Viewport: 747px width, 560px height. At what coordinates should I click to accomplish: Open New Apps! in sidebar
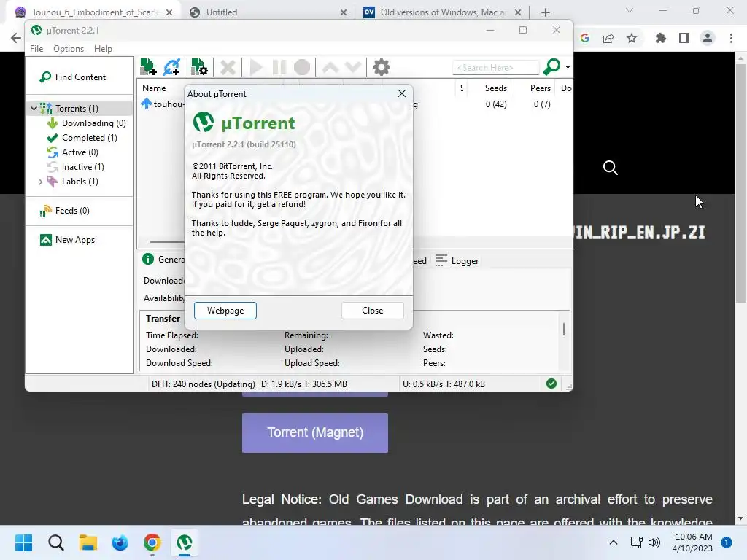click(x=69, y=240)
